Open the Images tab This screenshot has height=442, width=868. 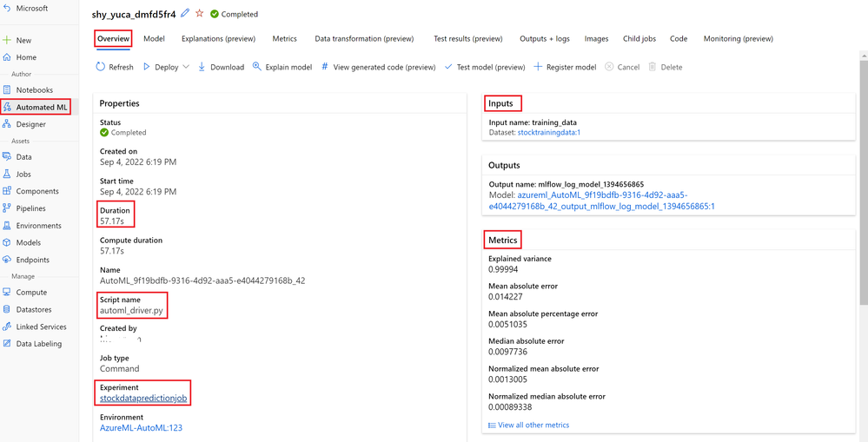pyautogui.click(x=596, y=39)
